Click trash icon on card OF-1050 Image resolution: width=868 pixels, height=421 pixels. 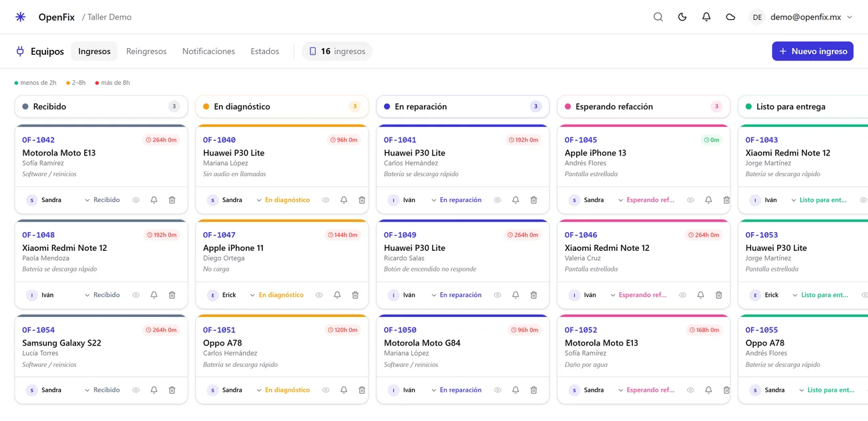[533, 390]
